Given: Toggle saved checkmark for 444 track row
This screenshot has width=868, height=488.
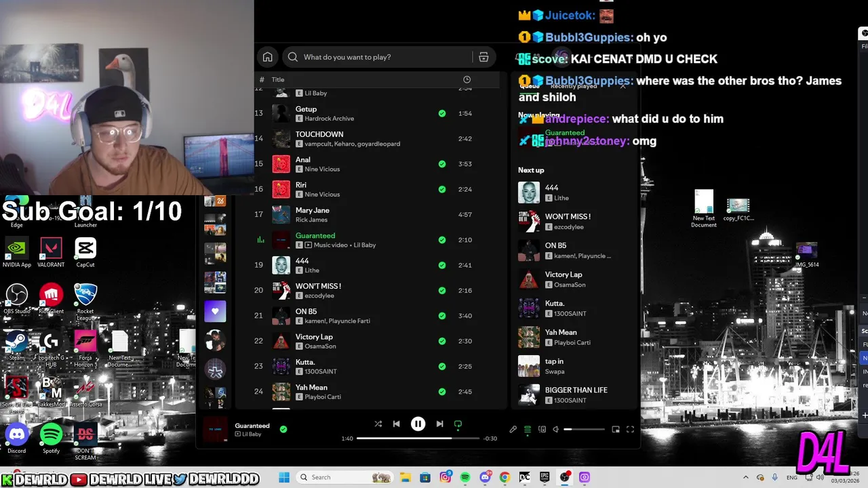Looking at the screenshot, I should (442, 265).
